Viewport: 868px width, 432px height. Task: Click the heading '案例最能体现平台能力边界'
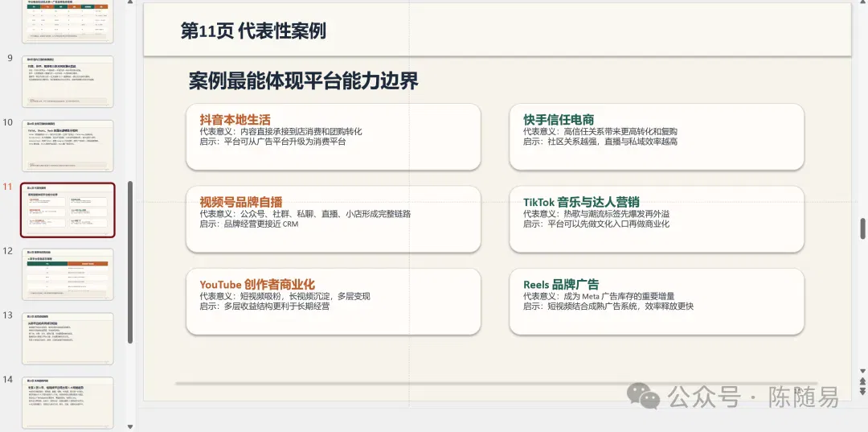click(303, 81)
